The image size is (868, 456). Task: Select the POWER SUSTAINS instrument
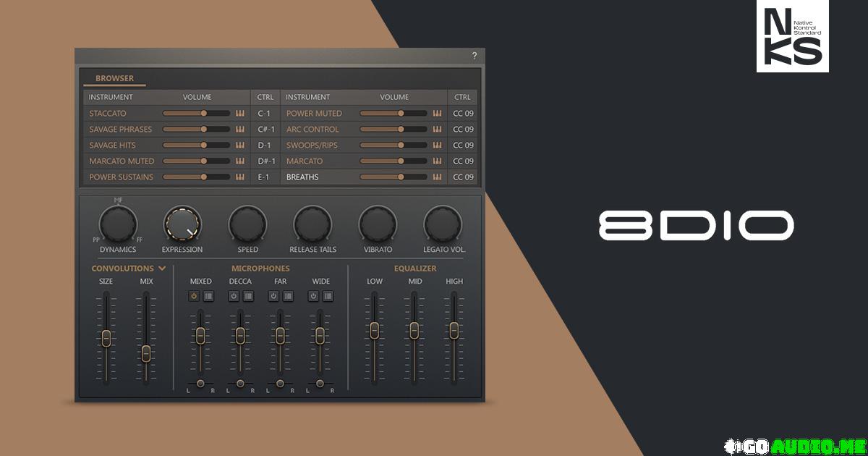121,177
